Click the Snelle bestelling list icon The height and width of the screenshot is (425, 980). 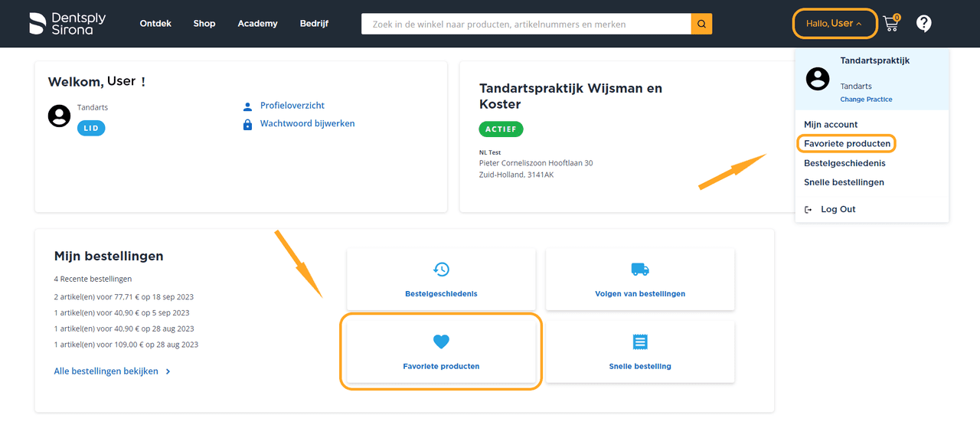pos(640,342)
